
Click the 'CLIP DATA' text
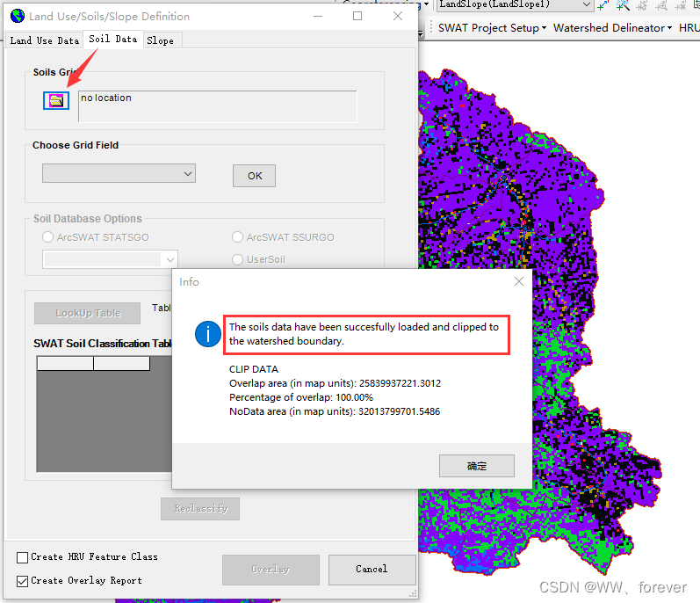coord(254,369)
